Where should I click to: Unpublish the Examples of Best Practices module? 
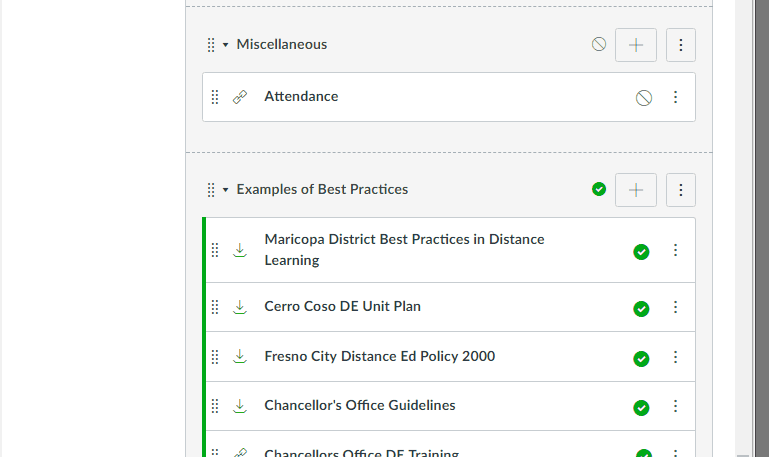599,189
